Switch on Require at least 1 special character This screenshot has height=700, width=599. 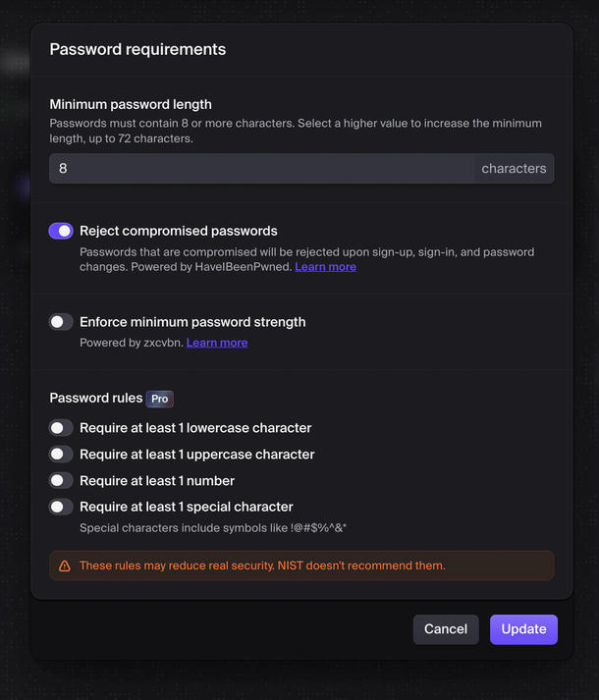point(61,507)
